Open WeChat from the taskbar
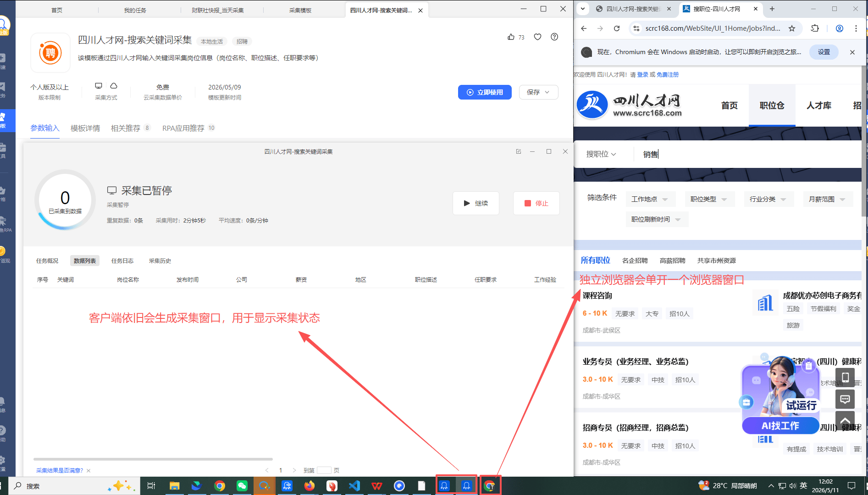The height and width of the screenshot is (495, 868). click(242, 486)
